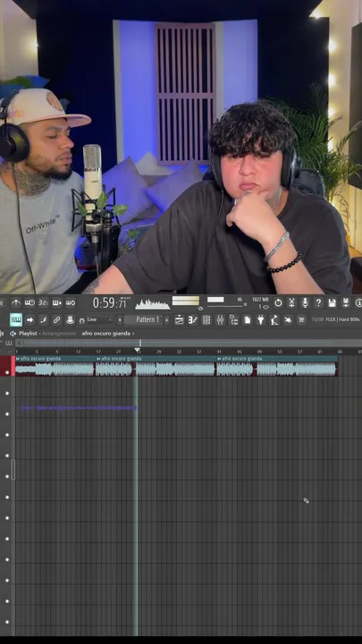Toggle the metronome icon
The image size is (362, 644).
click(x=16, y=303)
